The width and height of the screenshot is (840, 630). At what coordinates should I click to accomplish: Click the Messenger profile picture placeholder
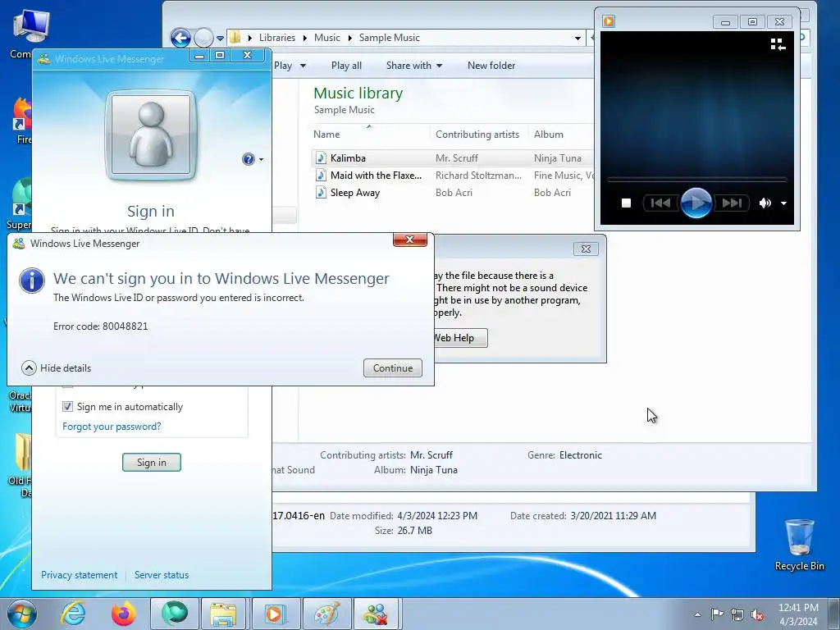click(151, 135)
